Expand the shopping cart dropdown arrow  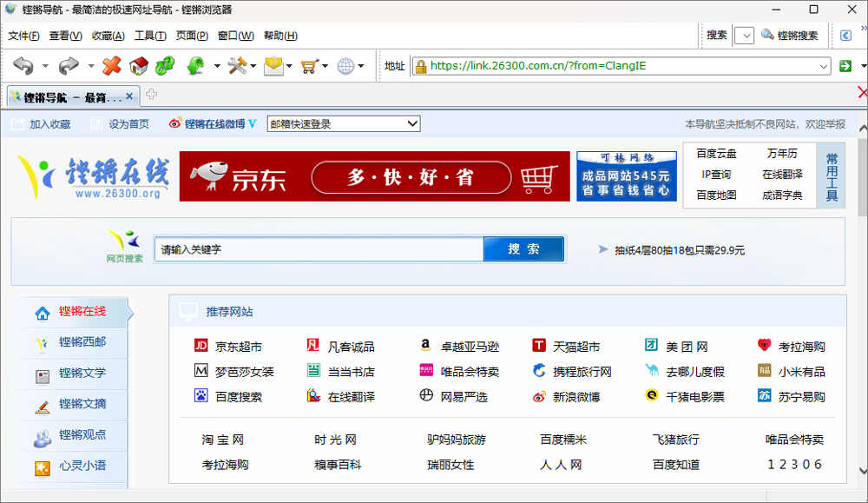(x=325, y=66)
